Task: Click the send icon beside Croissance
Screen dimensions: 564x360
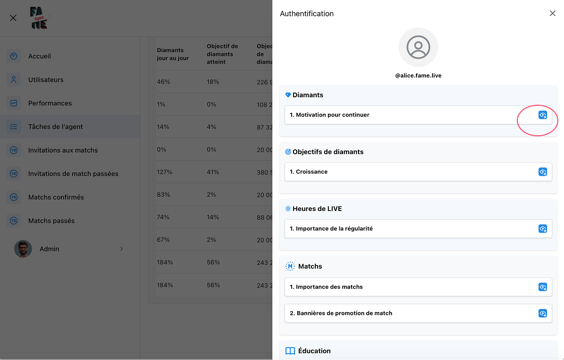Action: [542, 172]
